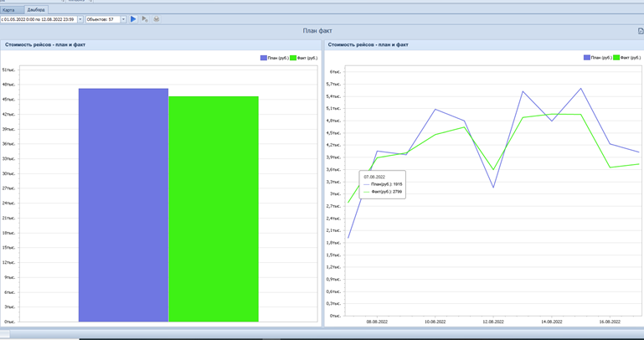Click the 51тыс. label on bar chart axis
The height and width of the screenshot is (340, 644).
tap(8, 70)
